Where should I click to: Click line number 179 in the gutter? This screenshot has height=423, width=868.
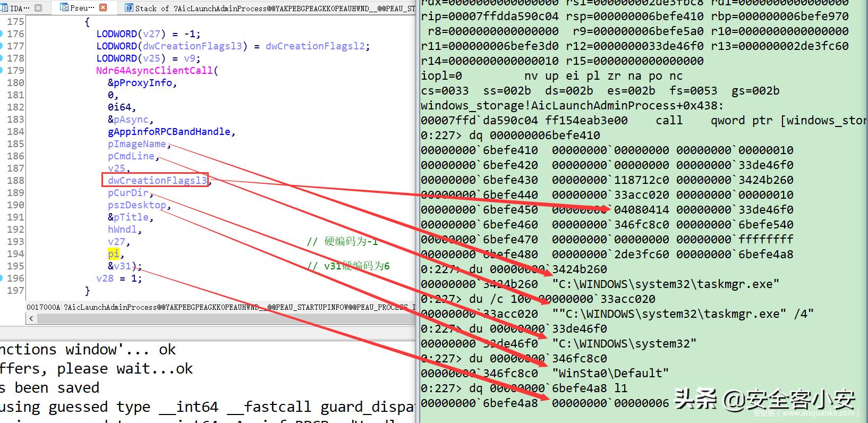[15, 71]
